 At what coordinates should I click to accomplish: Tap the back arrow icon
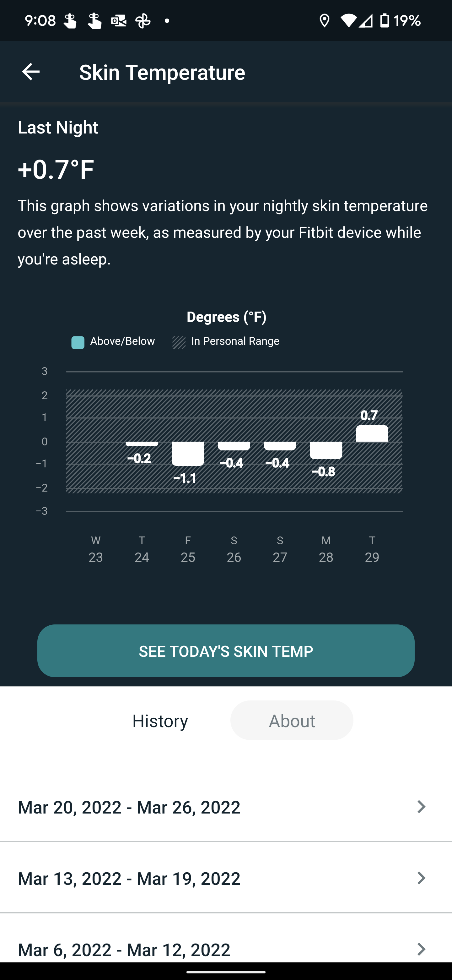click(31, 72)
